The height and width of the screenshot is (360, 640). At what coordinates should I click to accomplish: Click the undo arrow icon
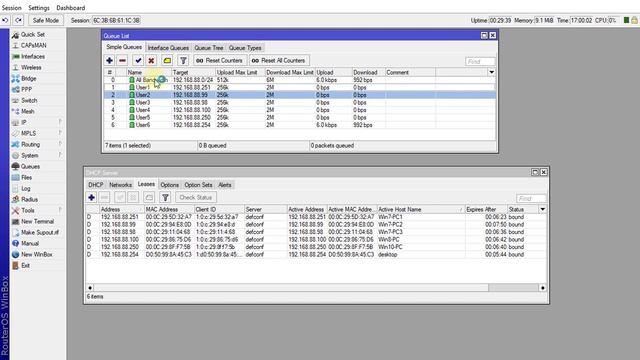[x=5, y=20]
